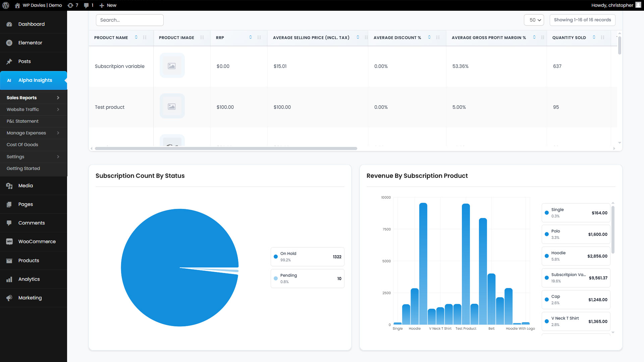Image resolution: width=644 pixels, height=362 pixels.
Task: Sort by RRP column arrows
Action: coord(250,37)
